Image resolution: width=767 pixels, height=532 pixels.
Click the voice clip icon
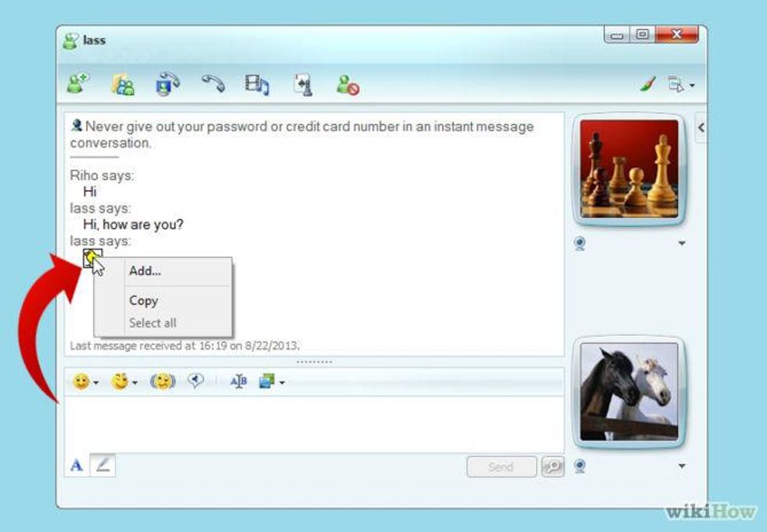pyautogui.click(x=196, y=381)
